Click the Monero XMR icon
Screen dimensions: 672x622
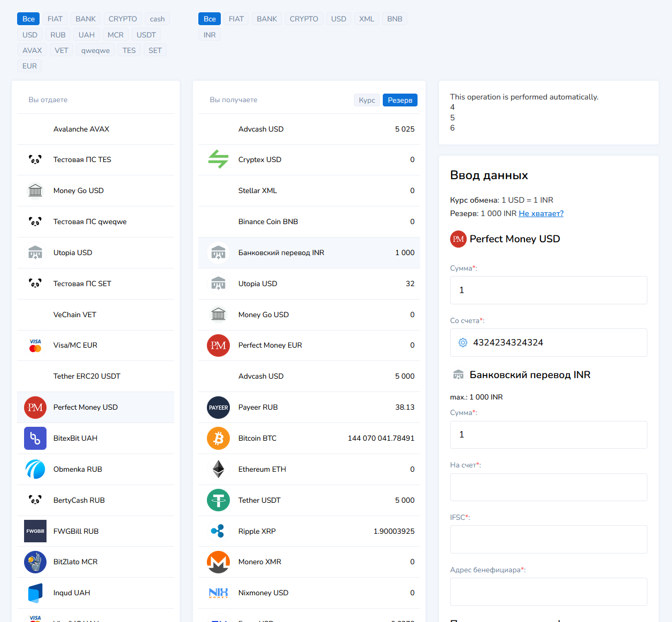pos(218,562)
